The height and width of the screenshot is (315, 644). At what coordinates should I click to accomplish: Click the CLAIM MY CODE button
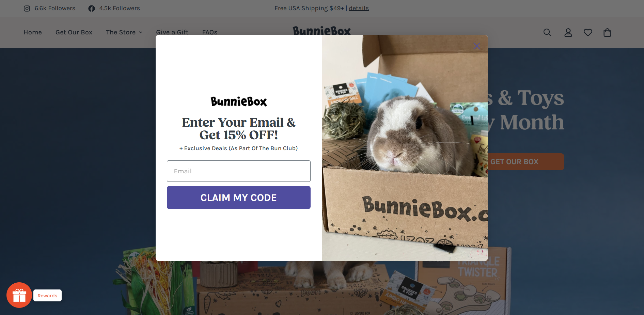(x=239, y=198)
